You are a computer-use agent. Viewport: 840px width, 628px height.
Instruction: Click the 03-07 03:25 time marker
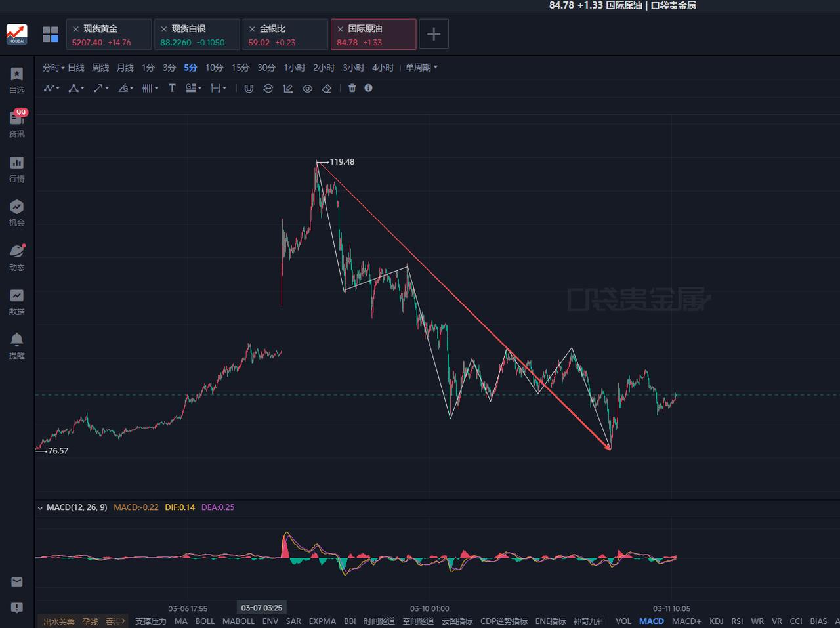click(x=262, y=608)
